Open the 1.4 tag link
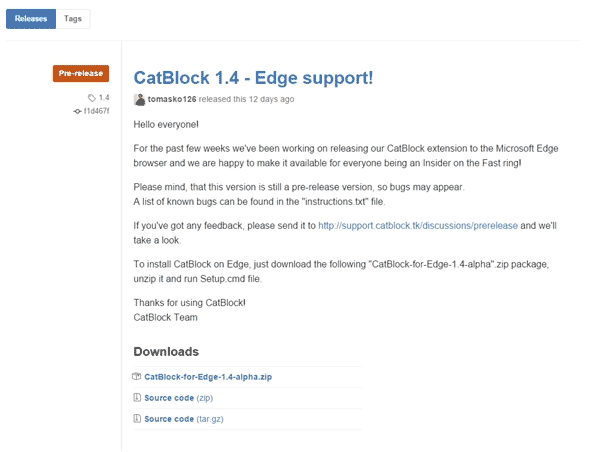 103,98
